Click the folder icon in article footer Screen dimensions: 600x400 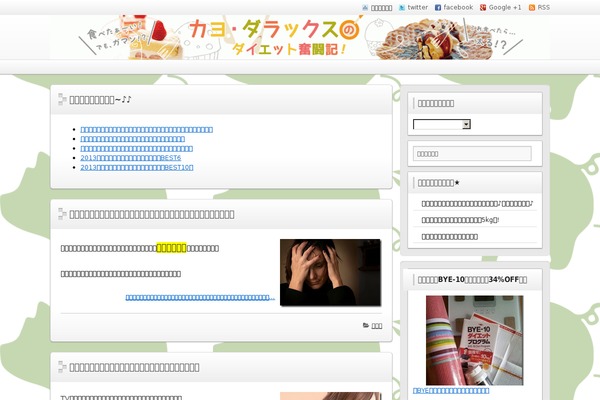(x=366, y=325)
